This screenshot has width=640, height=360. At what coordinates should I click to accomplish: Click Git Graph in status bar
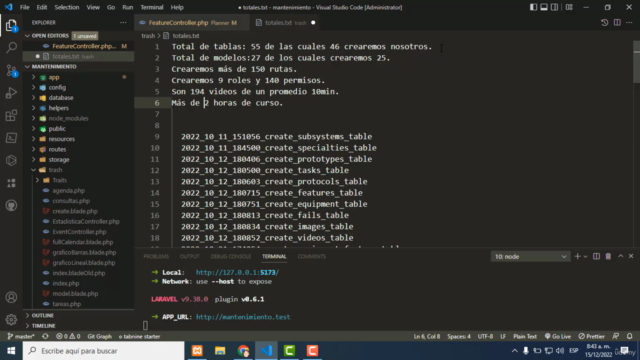(99, 336)
